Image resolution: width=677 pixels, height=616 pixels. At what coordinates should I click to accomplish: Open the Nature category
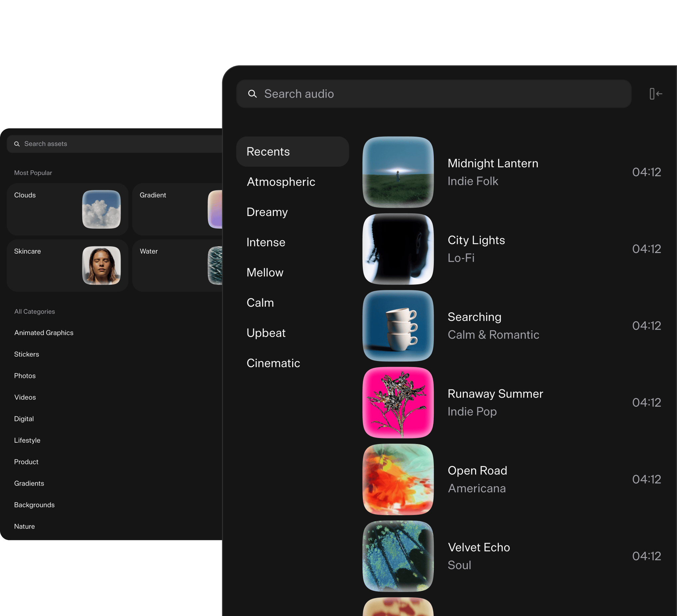coord(24,526)
